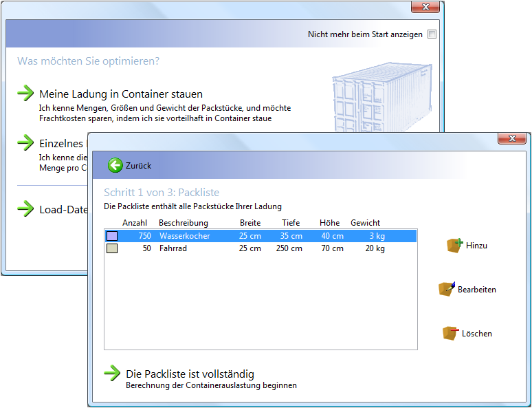
Task: Click green arrow next to 'Meine Ladung in Container stauen'
Action: pyautogui.click(x=25, y=94)
